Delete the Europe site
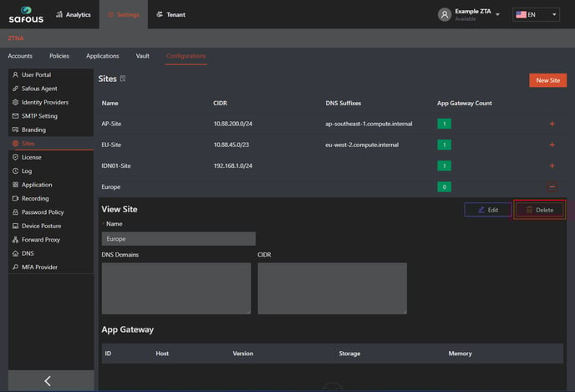 coord(539,210)
